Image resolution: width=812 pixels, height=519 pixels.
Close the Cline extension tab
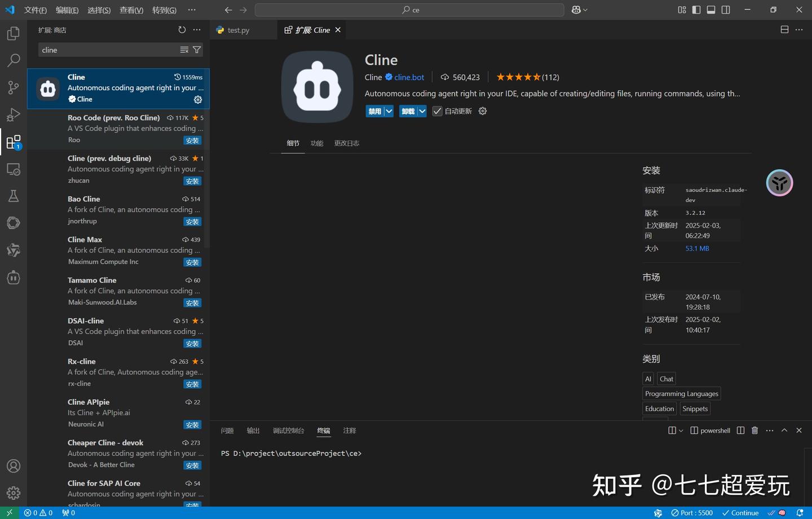click(x=338, y=30)
